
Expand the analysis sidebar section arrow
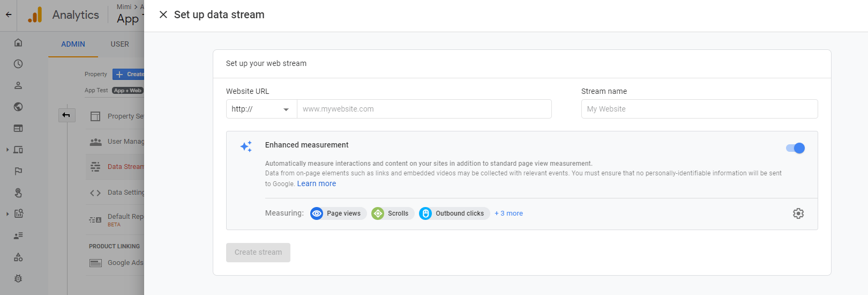point(8,213)
